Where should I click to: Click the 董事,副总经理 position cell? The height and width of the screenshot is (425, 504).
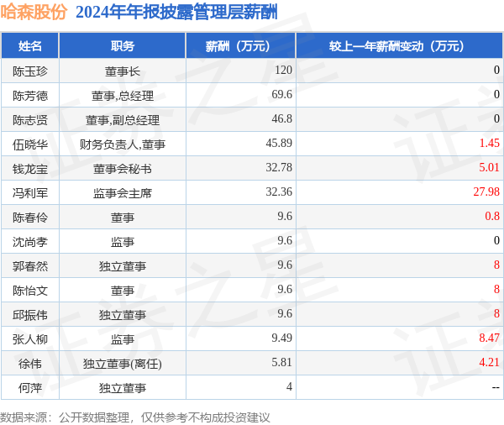[122, 120]
